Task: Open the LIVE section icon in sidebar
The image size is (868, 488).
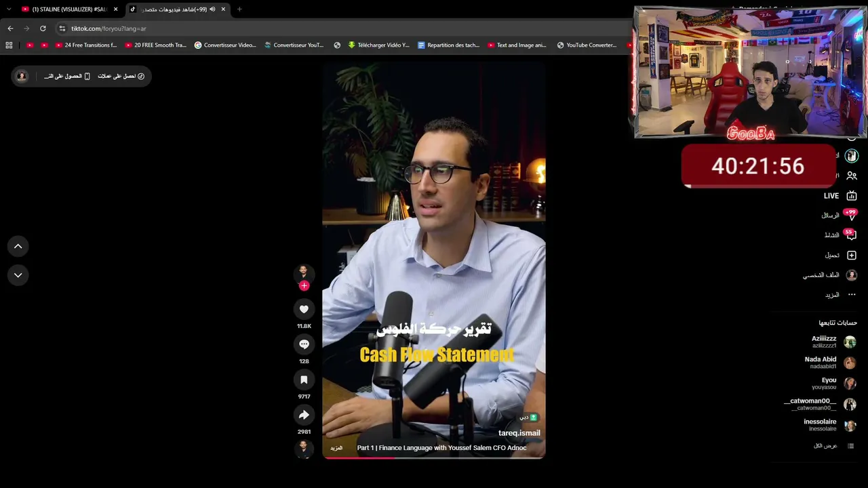Action: click(852, 196)
